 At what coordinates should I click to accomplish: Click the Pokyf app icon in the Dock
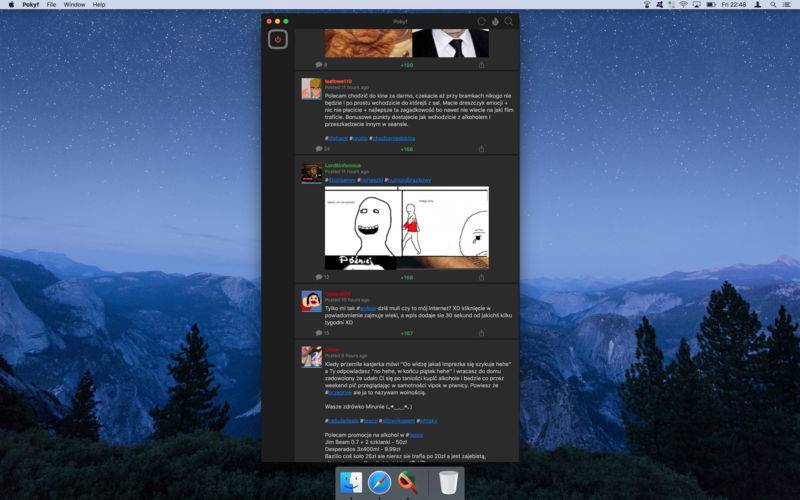[407, 483]
